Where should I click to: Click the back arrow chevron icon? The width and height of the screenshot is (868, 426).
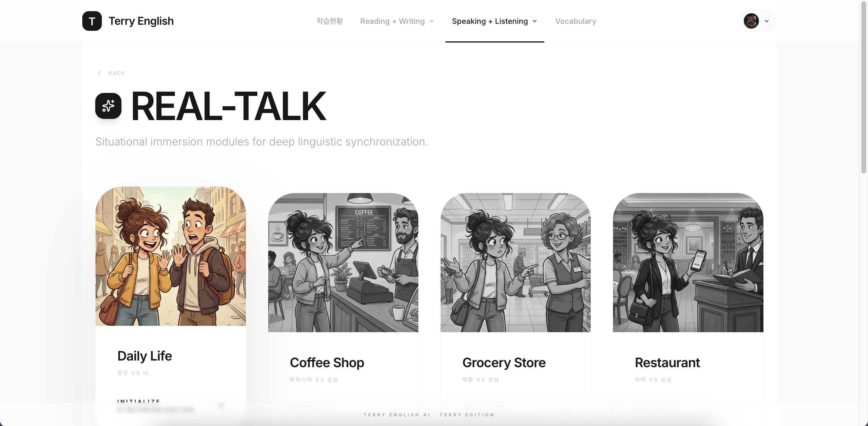[x=99, y=73]
